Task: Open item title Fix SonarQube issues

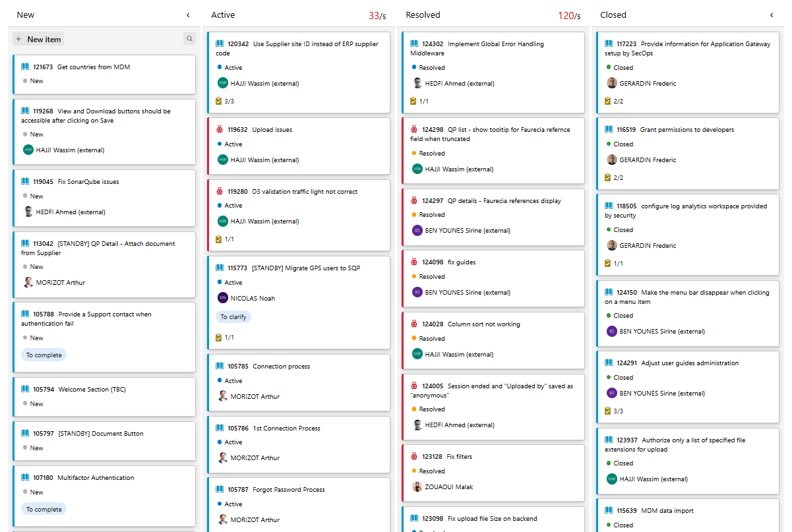Action: coord(88,182)
